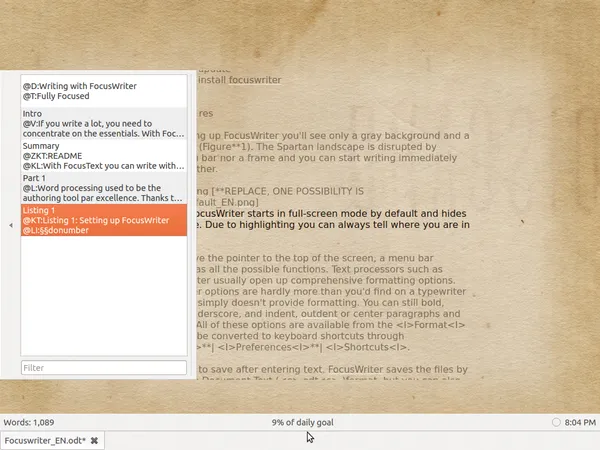The height and width of the screenshot is (450, 600).
Task: Select the 'Writing with FocusWriter' scene entry
Action: (x=104, y=91)
